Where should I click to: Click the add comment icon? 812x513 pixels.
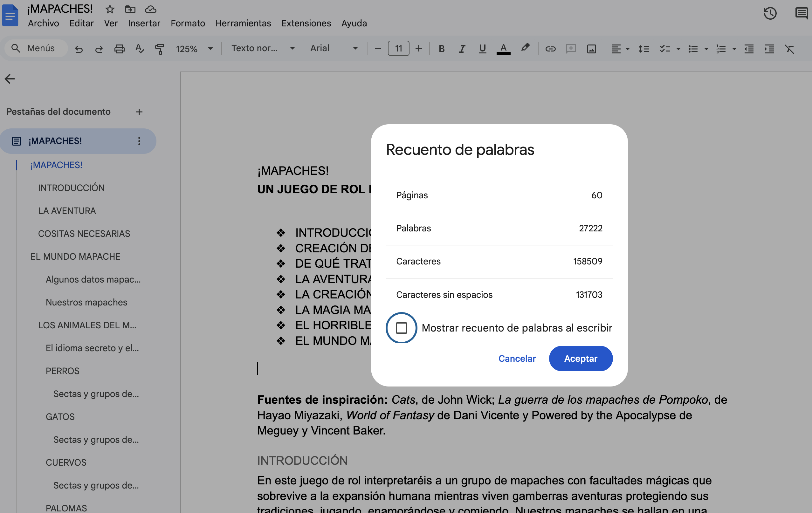[x=571, y=49]
